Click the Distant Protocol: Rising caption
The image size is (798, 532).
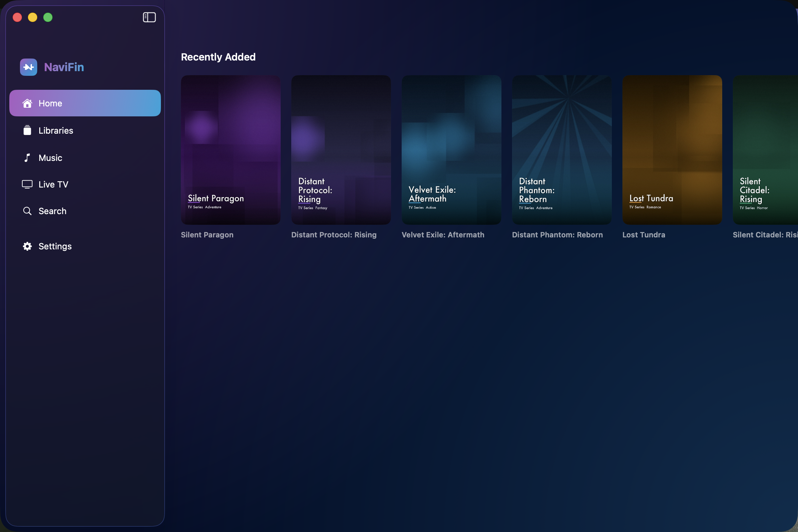coord(334,235)
